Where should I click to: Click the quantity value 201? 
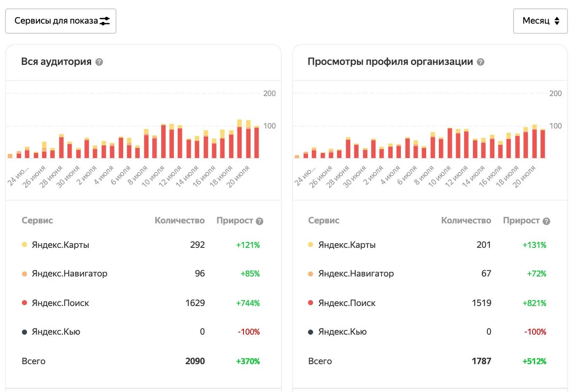(x=484, y=245)
